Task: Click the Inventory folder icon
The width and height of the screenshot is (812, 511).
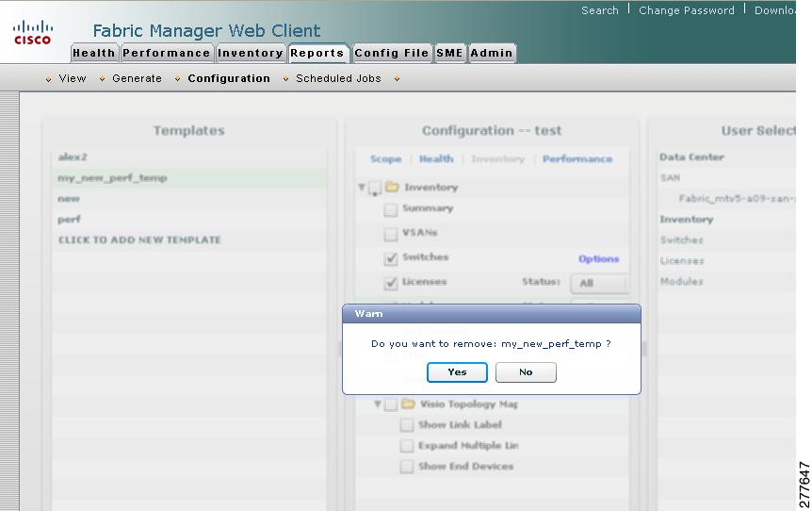Action: point(393,187)
